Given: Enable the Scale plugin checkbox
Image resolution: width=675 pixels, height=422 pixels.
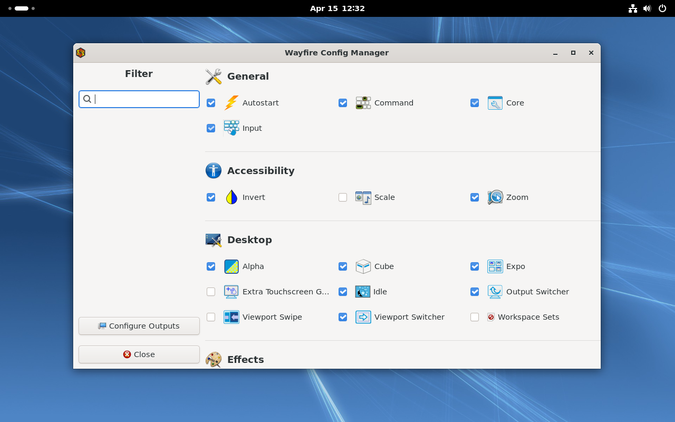Looking at the screenshot, I should point(343,197).
